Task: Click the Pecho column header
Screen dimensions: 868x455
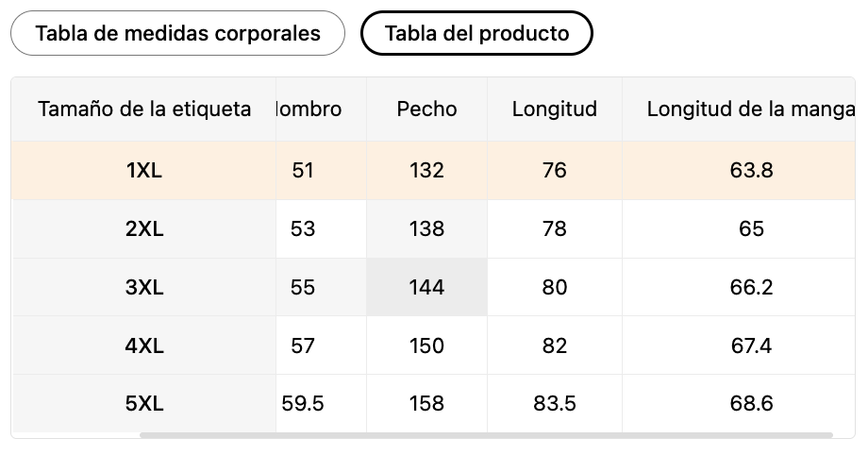Action: coord(426,110)
